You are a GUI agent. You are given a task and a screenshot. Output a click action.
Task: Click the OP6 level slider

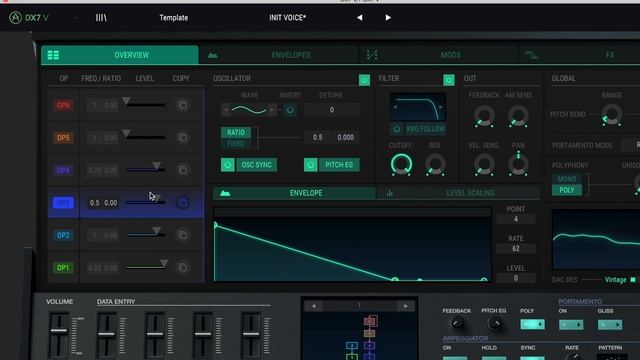(x=145, y=103)
